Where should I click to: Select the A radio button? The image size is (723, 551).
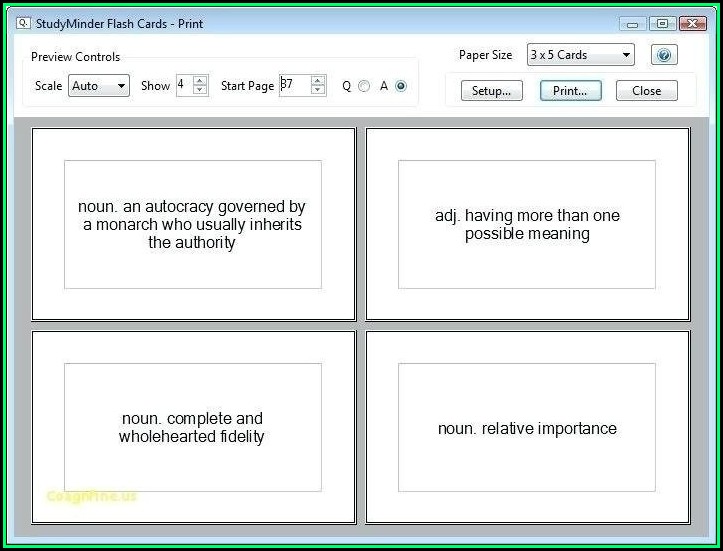point(401,86)
